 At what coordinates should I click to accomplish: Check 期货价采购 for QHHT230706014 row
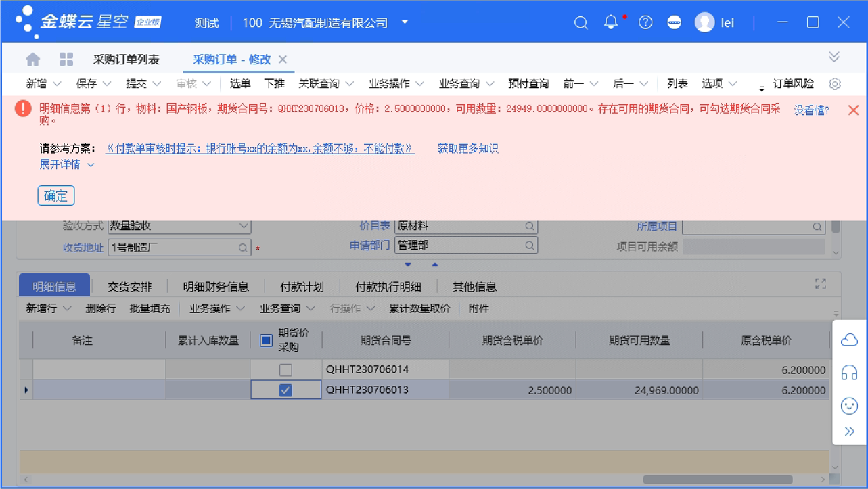click(285, 370)
